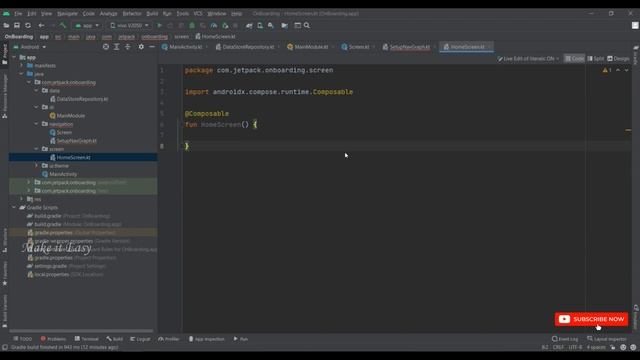Viewport: 640px width, 360px height.
Task: Collapse the data package
Action: click(x=36, y=91)
